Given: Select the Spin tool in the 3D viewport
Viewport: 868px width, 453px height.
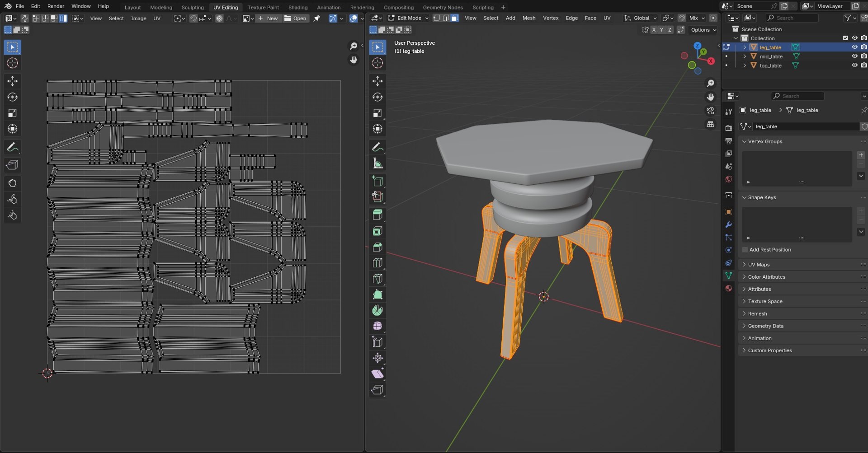Looking at the screenshot, I should (x=377, y=310).
